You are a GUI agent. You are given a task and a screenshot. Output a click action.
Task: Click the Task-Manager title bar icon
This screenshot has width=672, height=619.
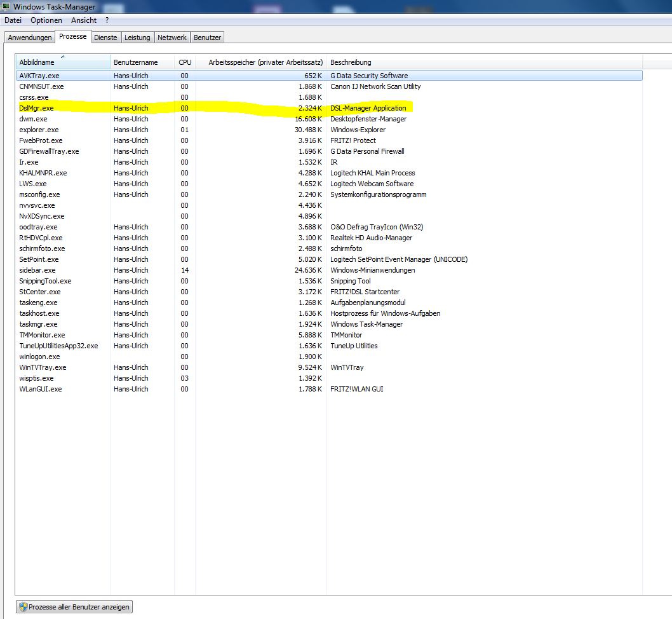[6, 6]
